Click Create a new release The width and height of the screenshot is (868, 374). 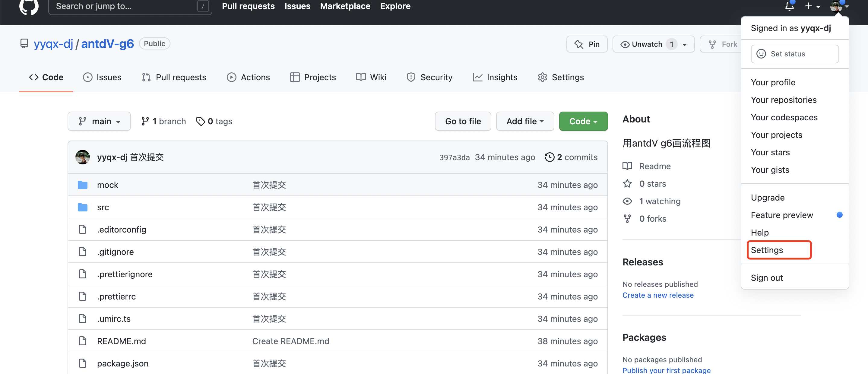click(658, 295)
